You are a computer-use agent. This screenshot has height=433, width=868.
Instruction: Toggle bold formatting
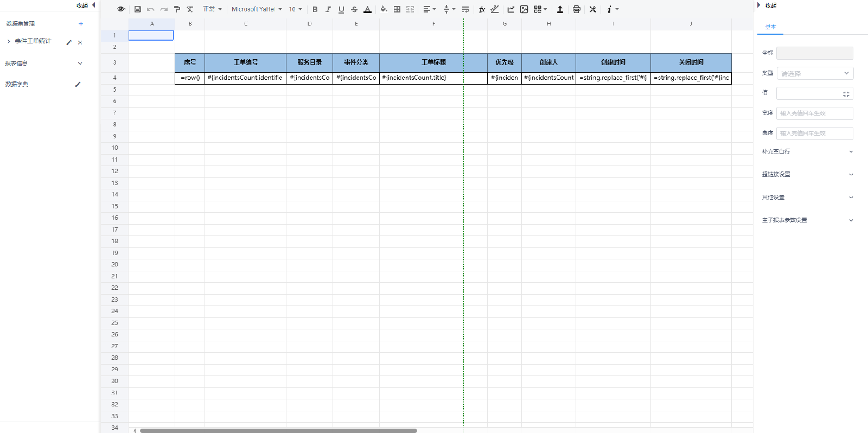coord(315,9)
